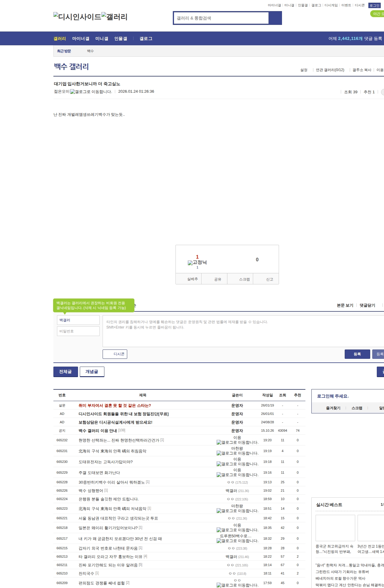Open gallog icon for 이응 on post 665230
The image size is (384, 588).
(237, 464)
